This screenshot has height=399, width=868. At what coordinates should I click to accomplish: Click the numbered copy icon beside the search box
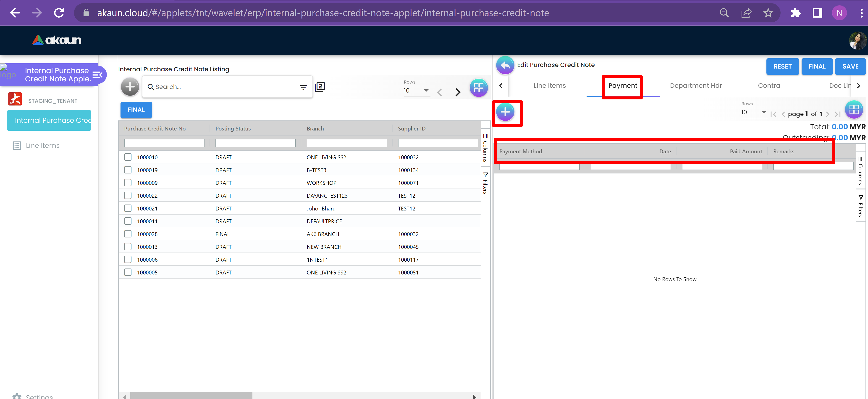click(320, 87)
